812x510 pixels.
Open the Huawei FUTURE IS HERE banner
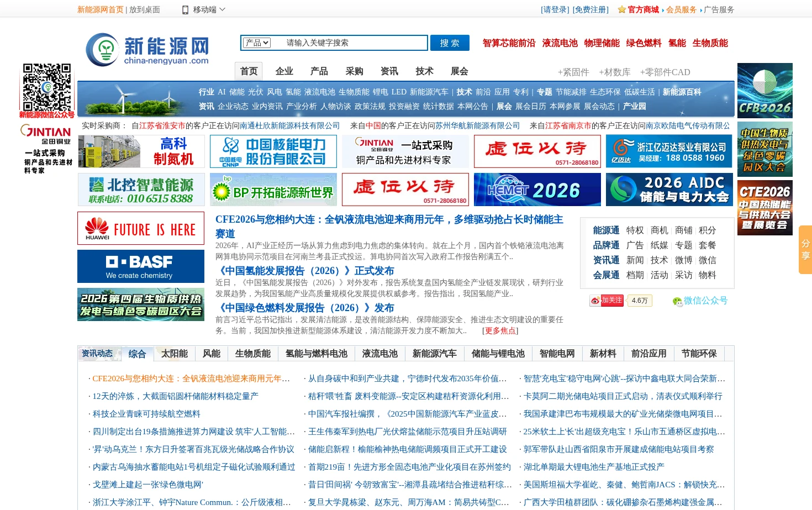pos(141,228)
